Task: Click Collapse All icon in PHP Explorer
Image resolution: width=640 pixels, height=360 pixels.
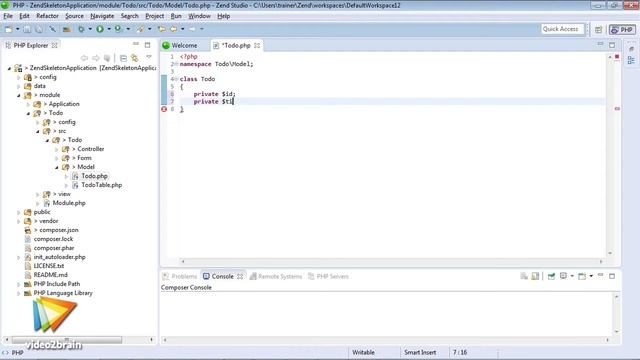Action: 123,58
